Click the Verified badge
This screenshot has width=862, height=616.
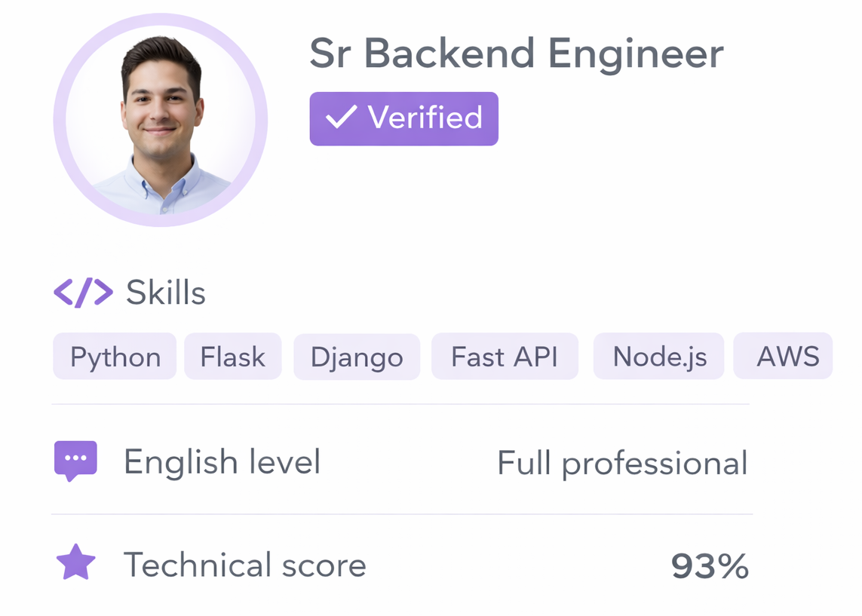tap(403, 118)
